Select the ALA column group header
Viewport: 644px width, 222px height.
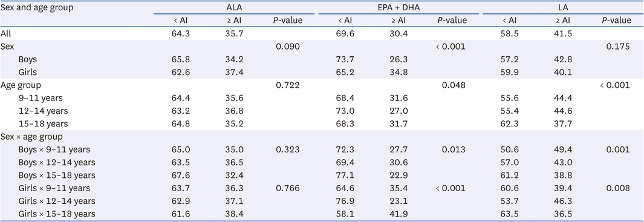(233, 8)
